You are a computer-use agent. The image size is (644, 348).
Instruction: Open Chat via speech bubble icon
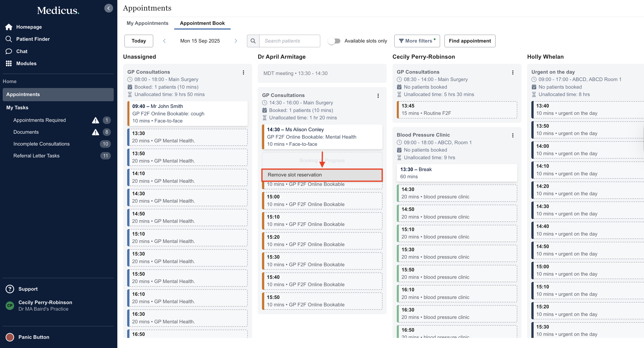point(9,51)
